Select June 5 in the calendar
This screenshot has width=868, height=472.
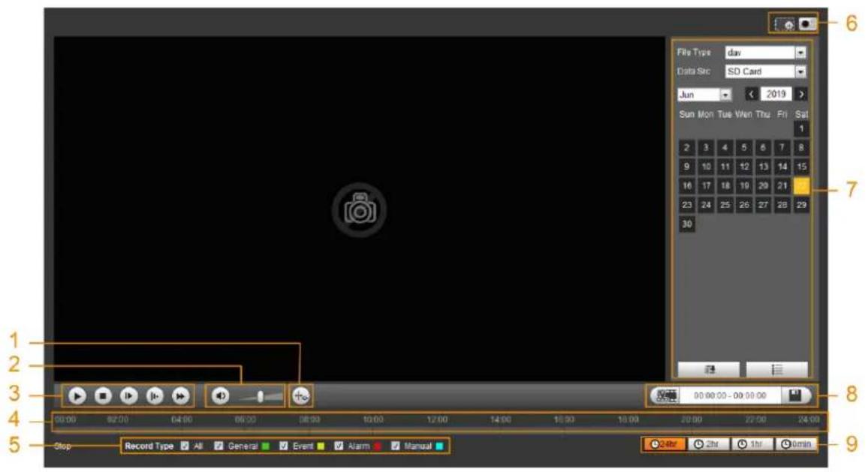click(744, 148)
